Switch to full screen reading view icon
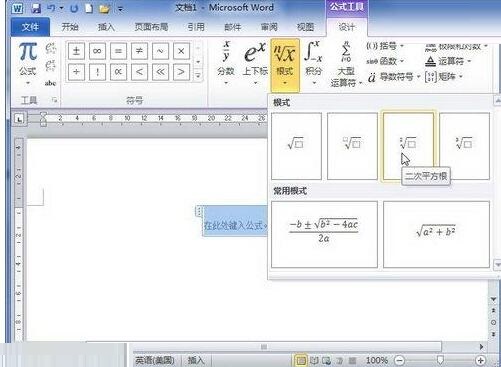 [314, 360]
